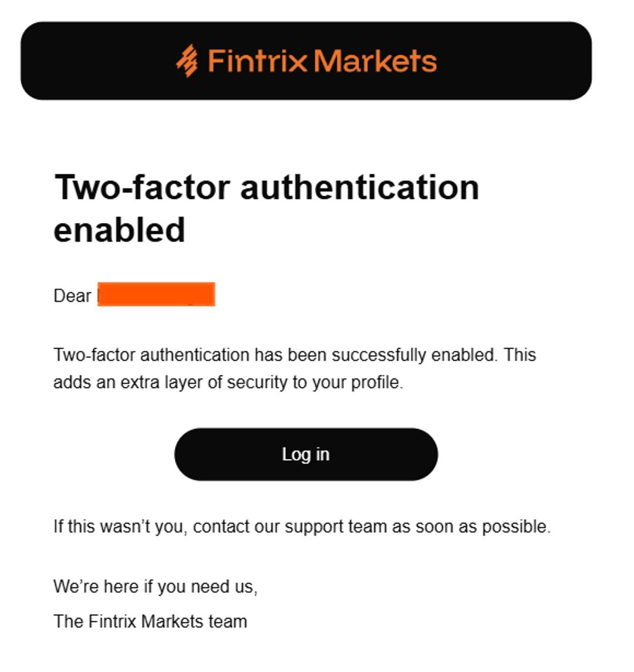
Task: Click the "Two-factor authentication" heading line
Action: tap(266, 188)
